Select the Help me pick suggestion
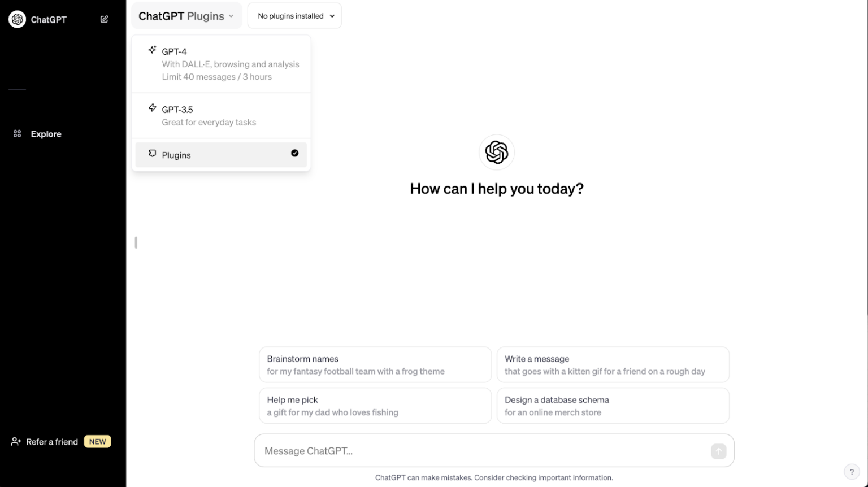The width and height of the screenshot is (868, 487). pyautogui.click(x=375, y=406)
